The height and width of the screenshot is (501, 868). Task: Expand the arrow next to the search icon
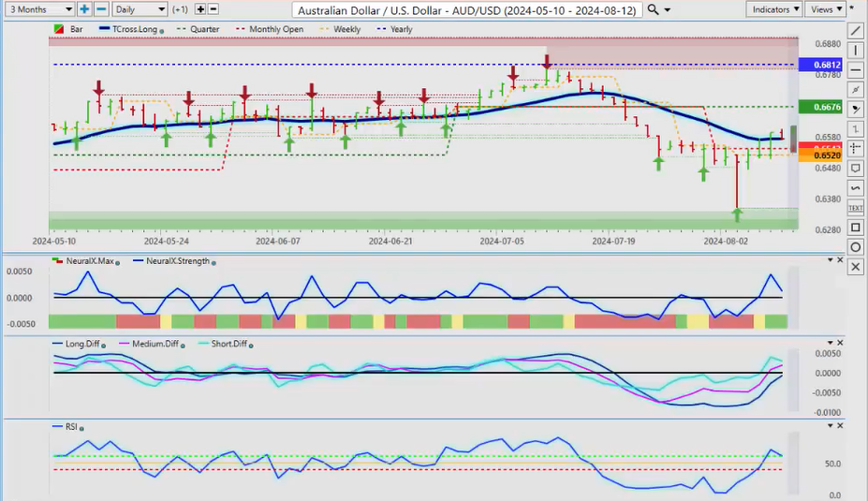click(x=667, y=9)
